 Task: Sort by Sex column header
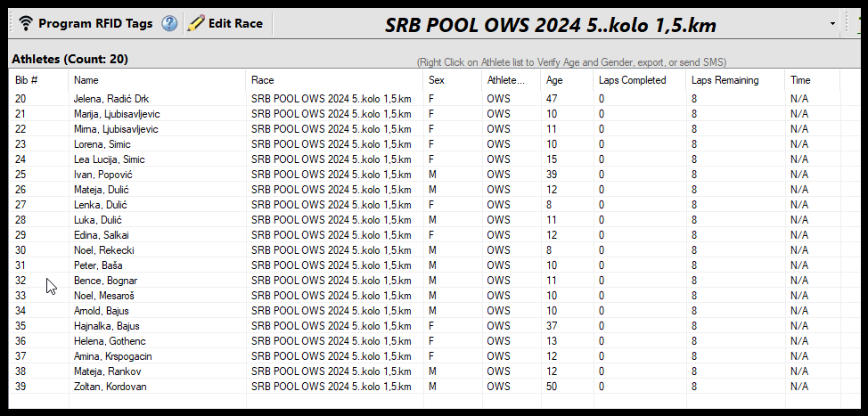pos(436,80)
